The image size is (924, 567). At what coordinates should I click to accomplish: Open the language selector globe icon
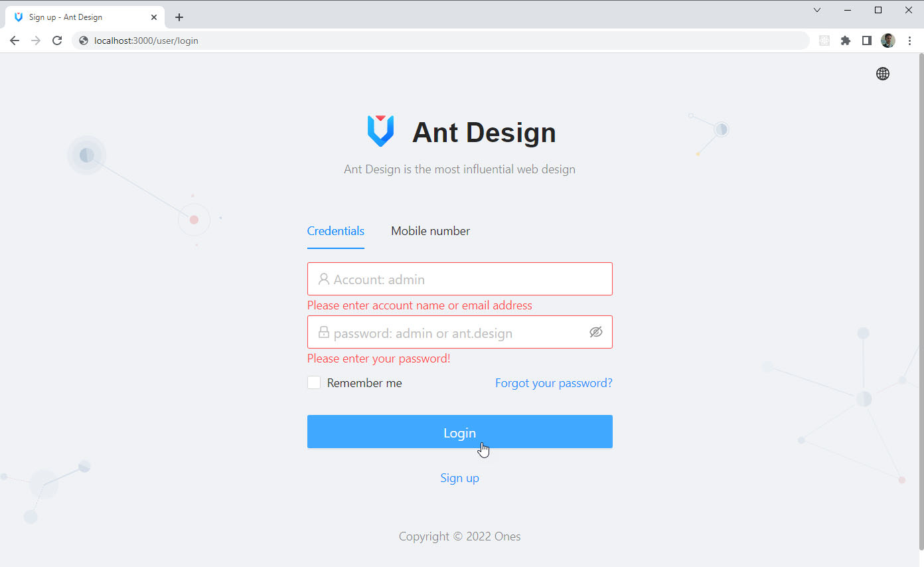(882, 74)
